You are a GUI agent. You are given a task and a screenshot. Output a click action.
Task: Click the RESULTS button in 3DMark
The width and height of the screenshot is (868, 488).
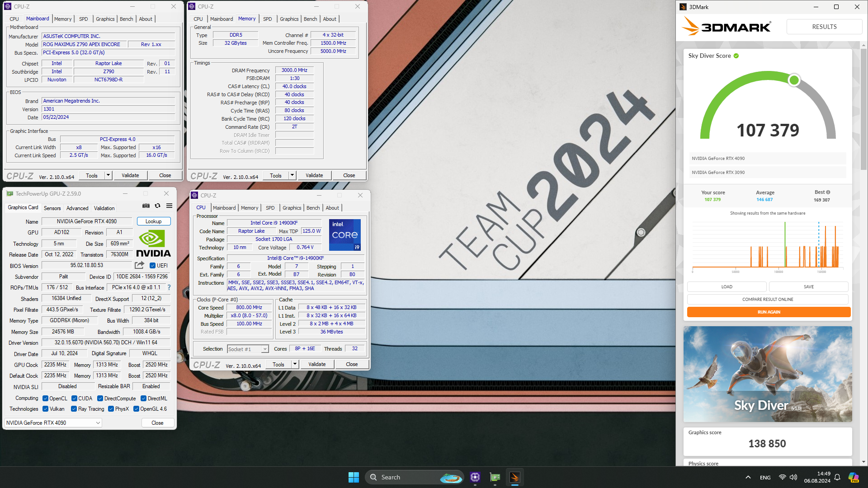click(x=824, y=27)
